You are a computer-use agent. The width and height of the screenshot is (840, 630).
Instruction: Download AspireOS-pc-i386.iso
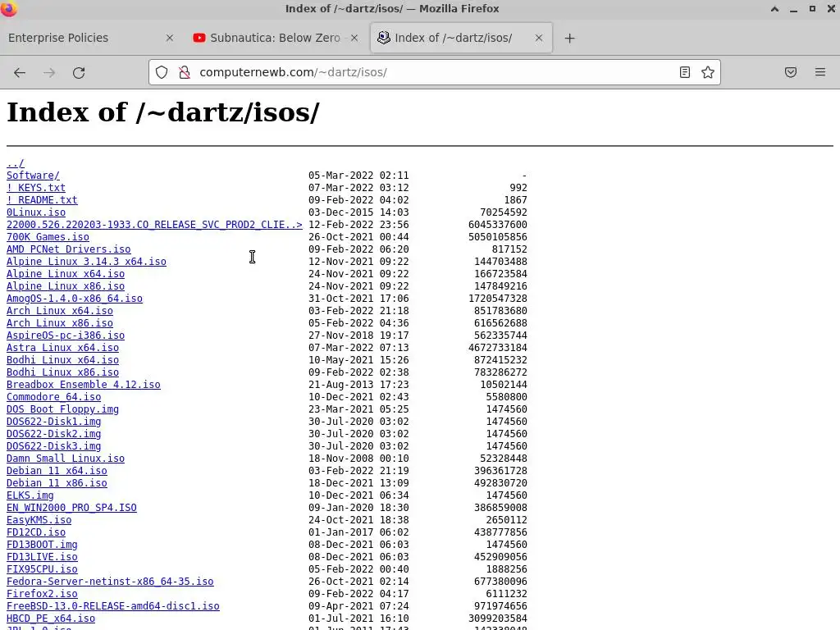coord(66,336)
